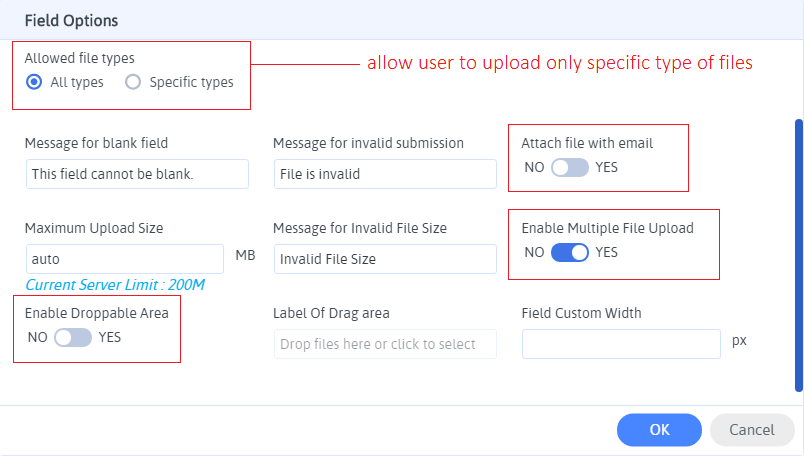Turn on Enable Droppable Area switch
Viewport: 804px width, 456px height.
point(73,337)
